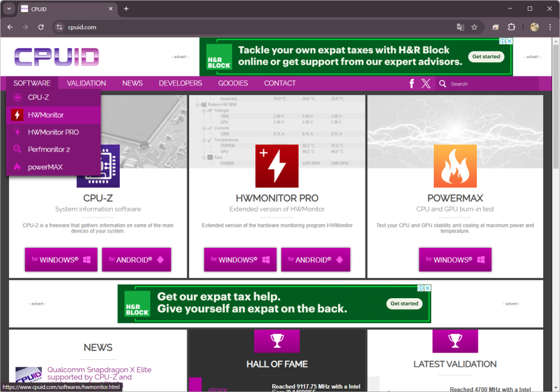560x392 pixels.
Task: Click the POWERMAX heading
Action: (x=455, y=198)
